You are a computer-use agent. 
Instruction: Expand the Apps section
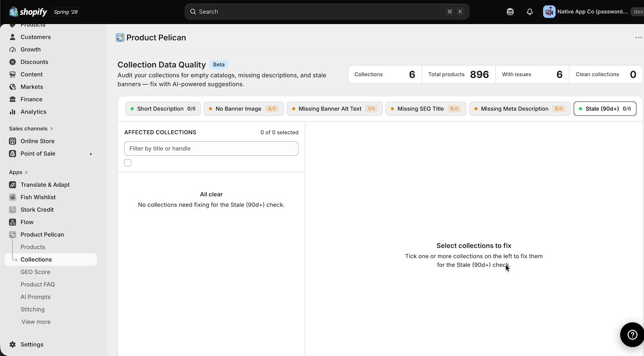(x=18, y=172)
